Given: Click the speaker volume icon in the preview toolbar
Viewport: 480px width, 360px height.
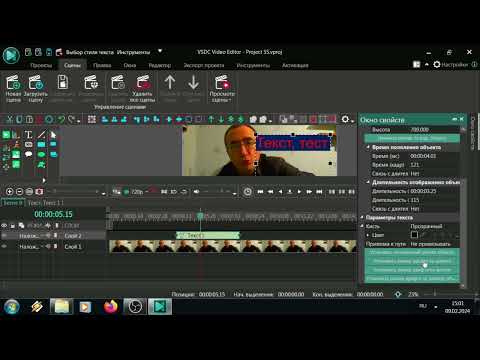Looking at the screenshot, I should coord(196,192).
